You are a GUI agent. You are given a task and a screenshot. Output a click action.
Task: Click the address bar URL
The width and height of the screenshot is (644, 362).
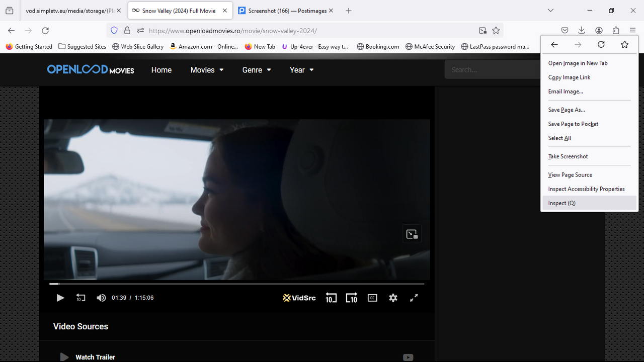[x=233, y=31]
